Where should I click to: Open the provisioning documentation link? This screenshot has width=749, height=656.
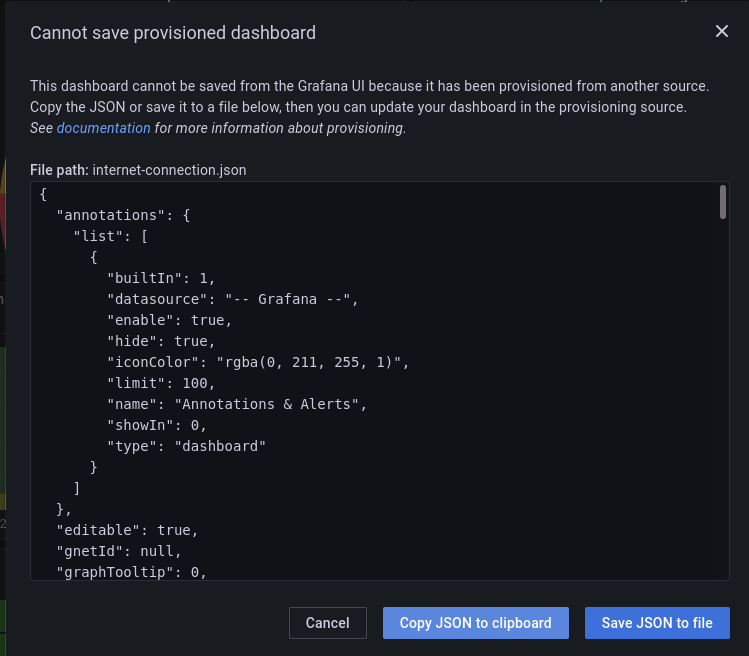pos(104,128)
